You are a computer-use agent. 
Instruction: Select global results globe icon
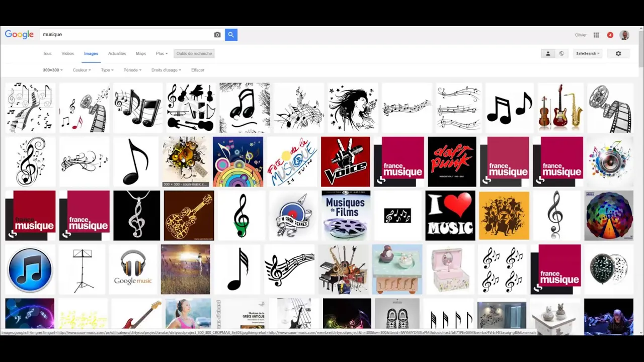point(561,53)
